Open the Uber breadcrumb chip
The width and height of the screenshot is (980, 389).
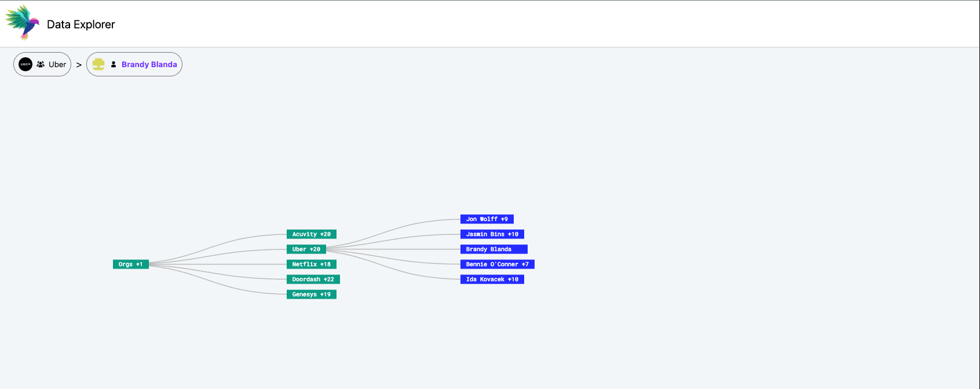[42, 64]
